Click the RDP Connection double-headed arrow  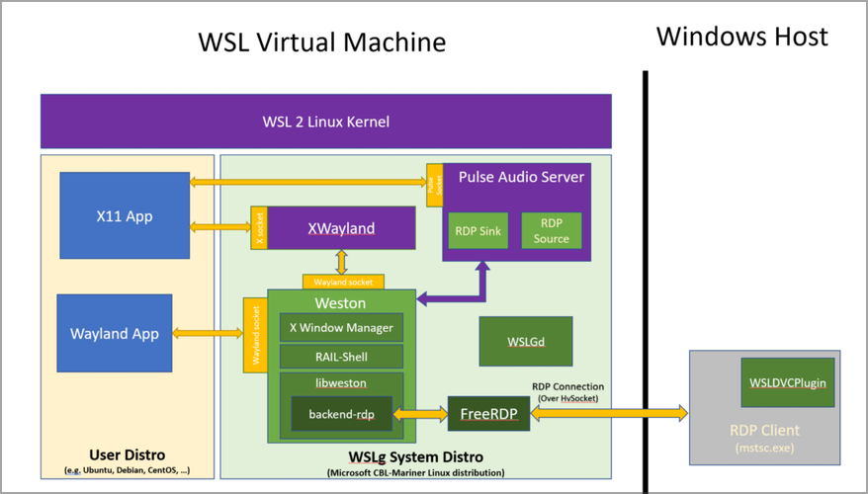(x=609, y=413)
